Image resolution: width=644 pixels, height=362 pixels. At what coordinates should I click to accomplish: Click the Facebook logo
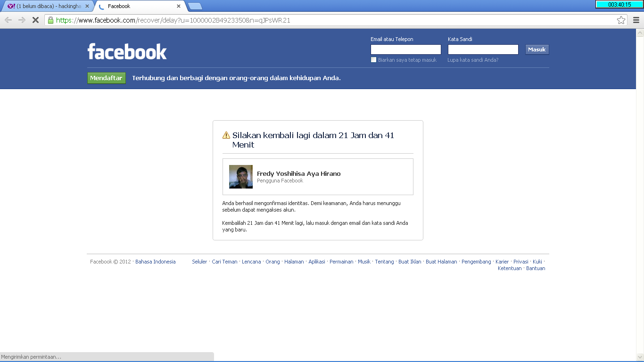point(127,51)
